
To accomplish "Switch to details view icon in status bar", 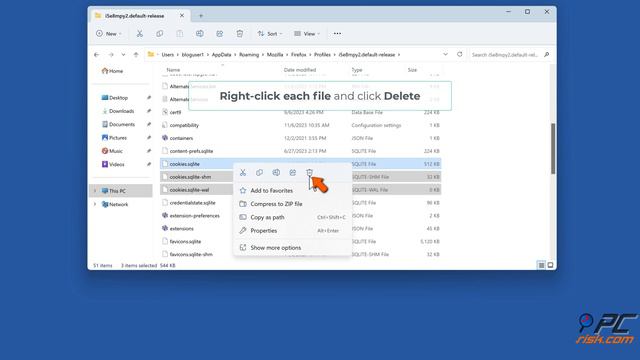I will (541, 265).
